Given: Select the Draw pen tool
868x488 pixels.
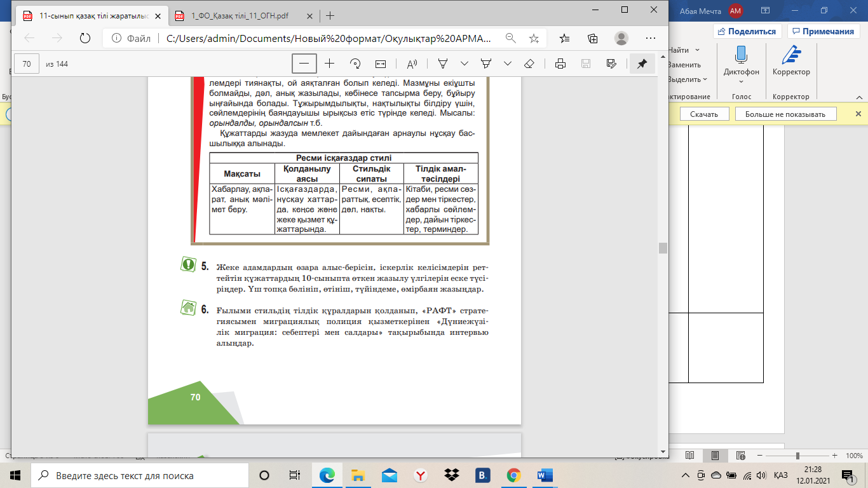Looking at the screenshot, I should (444, 64).
